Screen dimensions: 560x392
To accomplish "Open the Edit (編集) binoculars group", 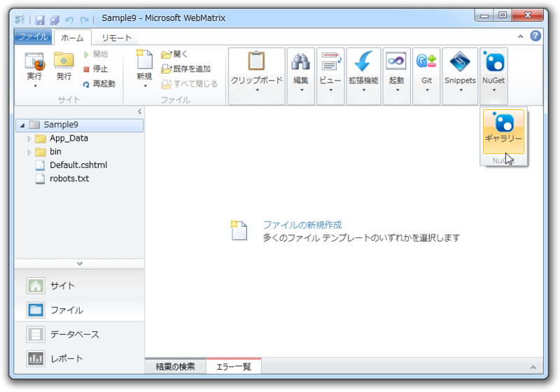I will click(x=301, y=76).
